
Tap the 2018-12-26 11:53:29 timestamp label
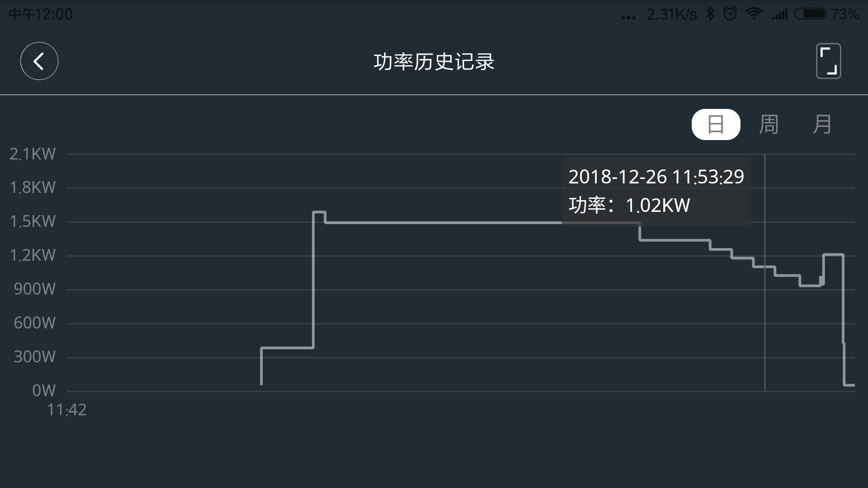point(656,177)
